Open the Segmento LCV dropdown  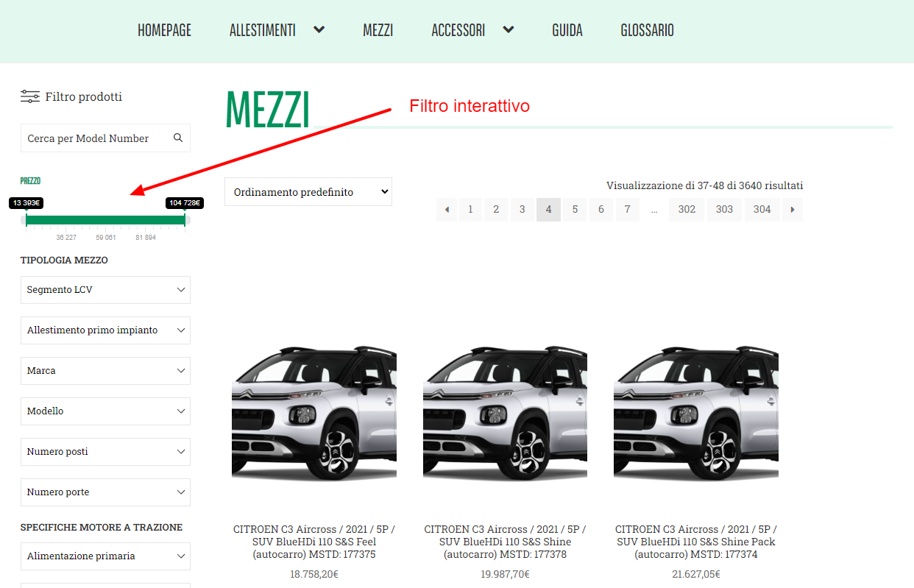point(105,290)
